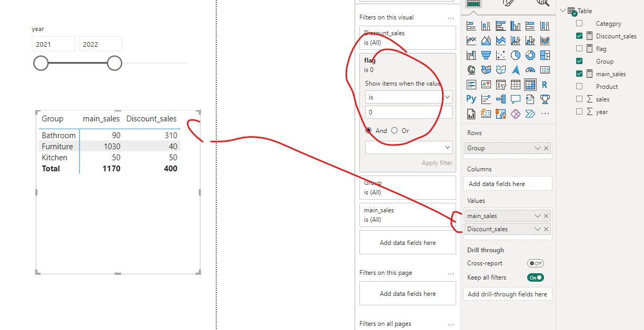Image resolution: width=644 pixels, height=330 pixels.
Task: Insert a Gauge visual
Action: (x=530, y=70)
